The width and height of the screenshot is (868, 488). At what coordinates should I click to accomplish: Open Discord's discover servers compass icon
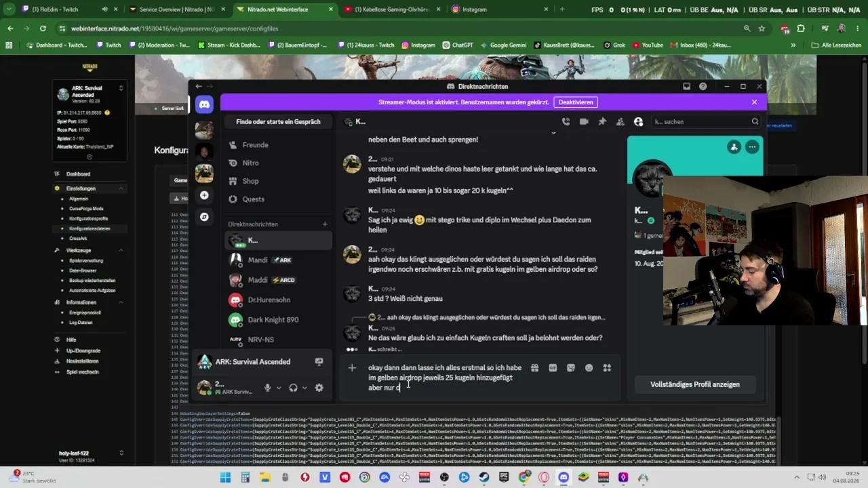click(204, 217)
